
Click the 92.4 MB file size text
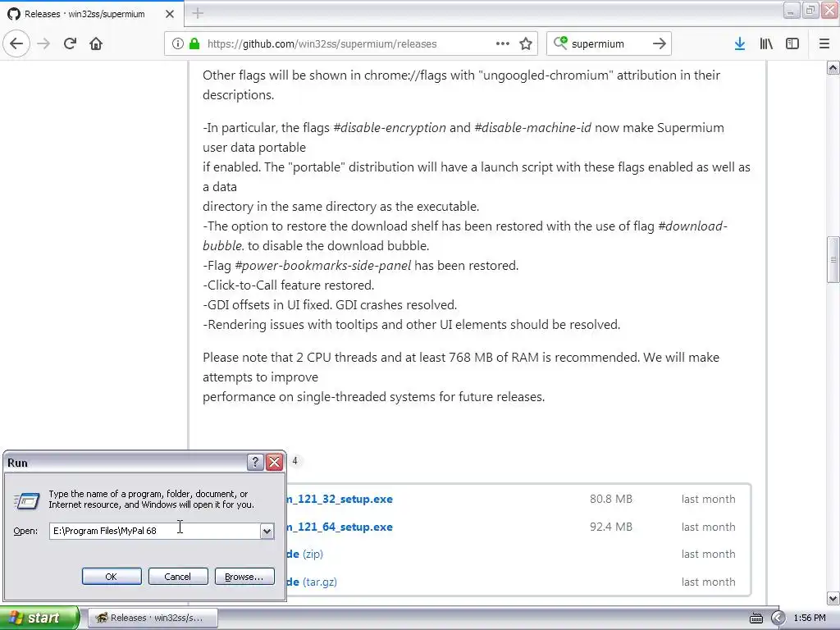610,527
